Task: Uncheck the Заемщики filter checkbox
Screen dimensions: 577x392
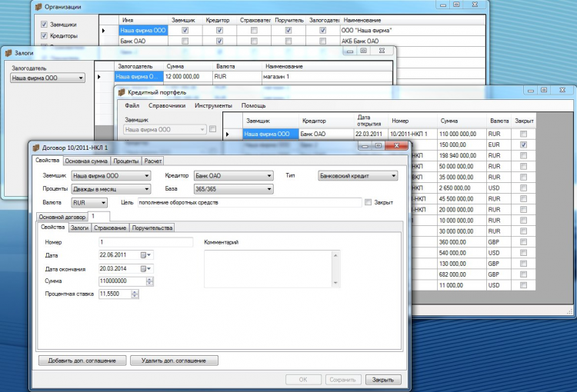Action: 43,25
